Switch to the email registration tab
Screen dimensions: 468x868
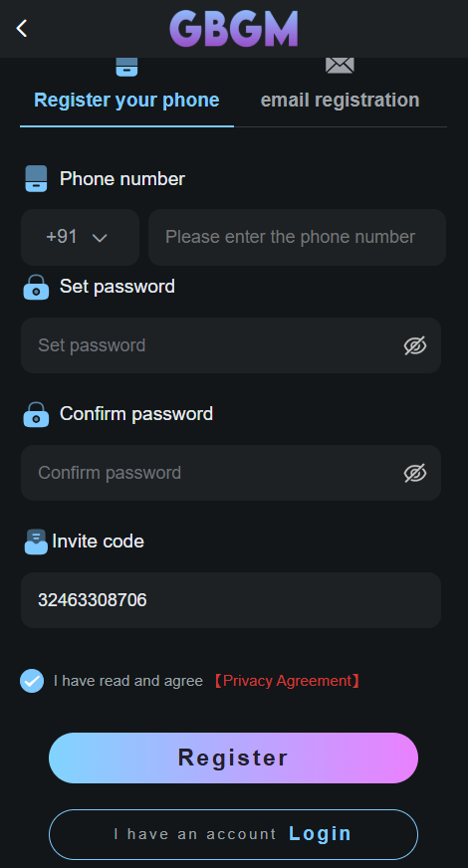340,100
